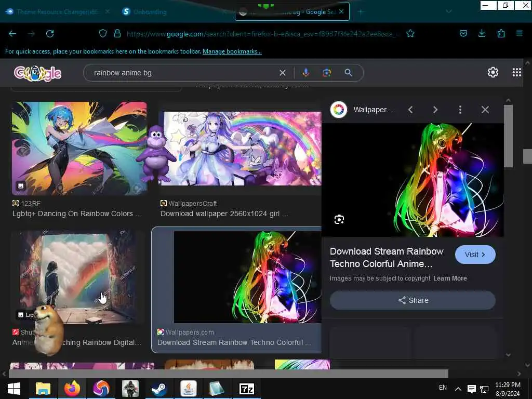Screen dimensions: 532x399
Task: Open Firefox hamburger application menu
Action: coord(520,33)
